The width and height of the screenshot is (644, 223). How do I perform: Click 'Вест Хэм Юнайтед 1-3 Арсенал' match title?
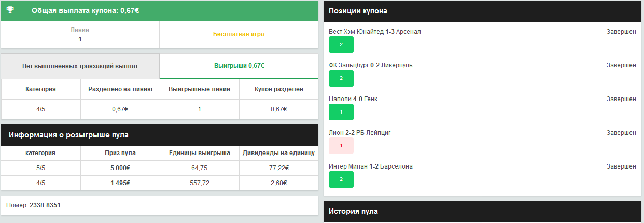tap(375, 32)
